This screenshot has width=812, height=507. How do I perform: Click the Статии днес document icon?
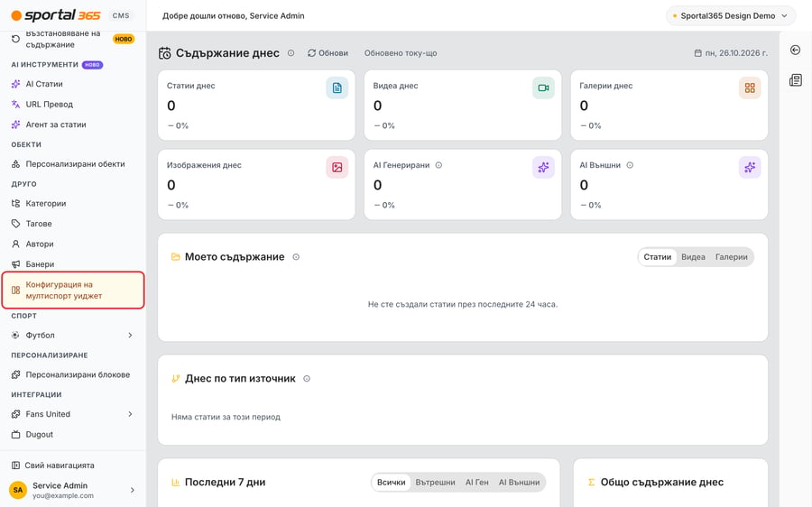tap(337, 88)
